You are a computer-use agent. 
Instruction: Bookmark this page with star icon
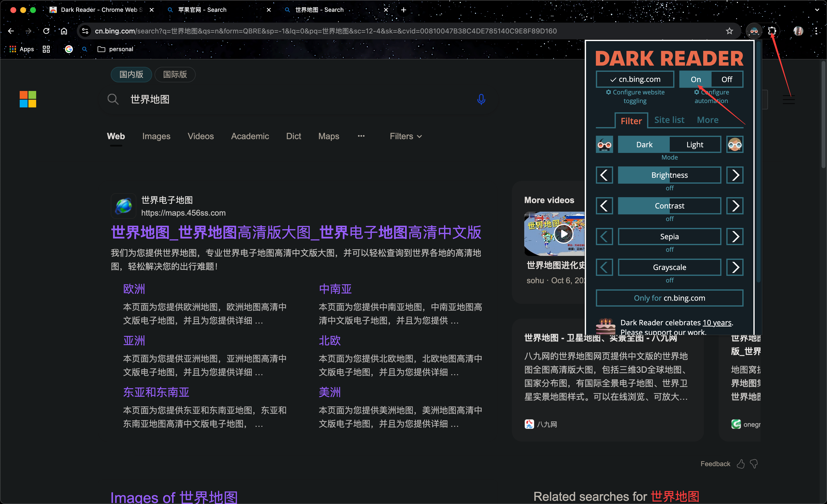(x=729, y=31)
